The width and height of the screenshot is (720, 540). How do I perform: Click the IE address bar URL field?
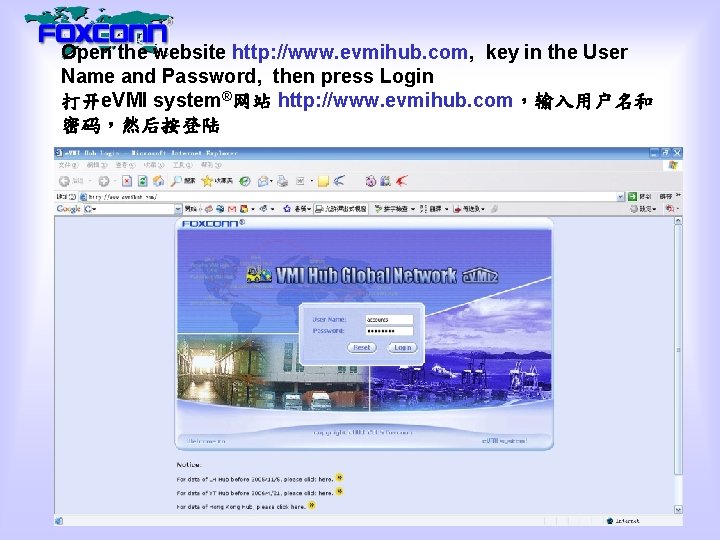point(351,197)
